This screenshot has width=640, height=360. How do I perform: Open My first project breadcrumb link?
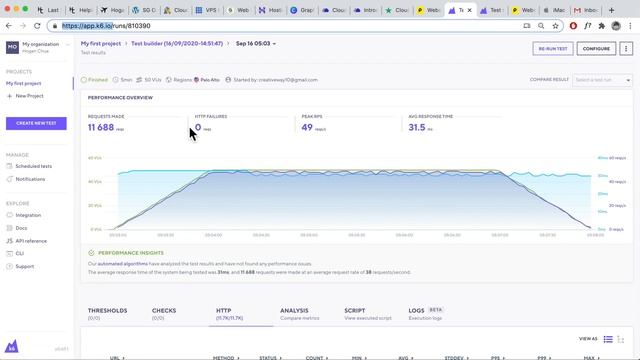coord(100,43)
